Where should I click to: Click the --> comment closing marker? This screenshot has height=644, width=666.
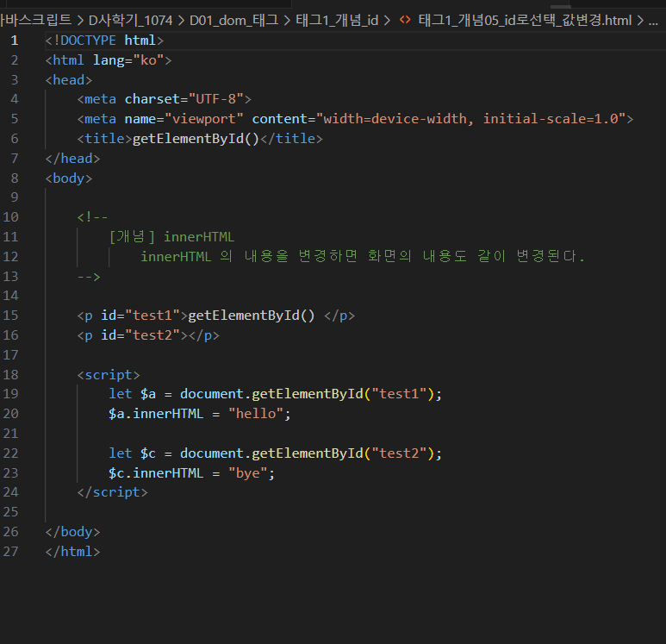tap(89, 277)
